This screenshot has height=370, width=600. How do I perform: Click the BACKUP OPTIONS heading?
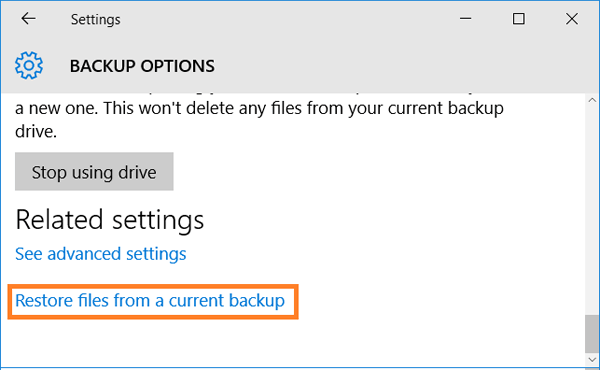pos(142,66)
